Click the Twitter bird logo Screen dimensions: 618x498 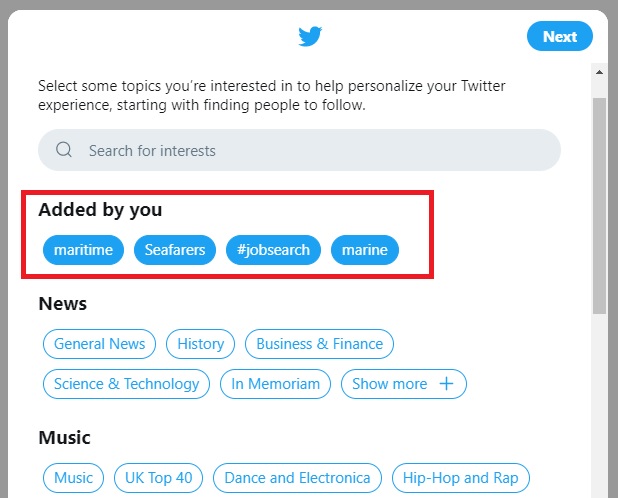310,37
